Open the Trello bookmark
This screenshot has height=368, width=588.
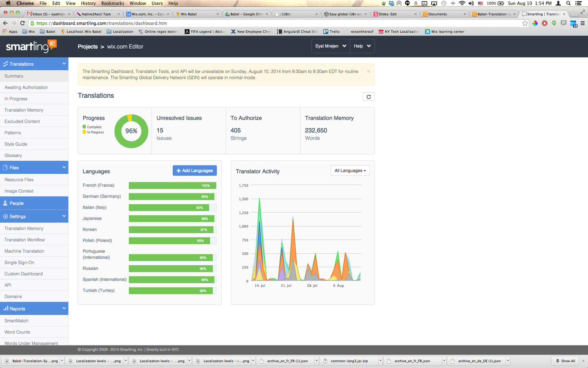[x=332, y=31]
